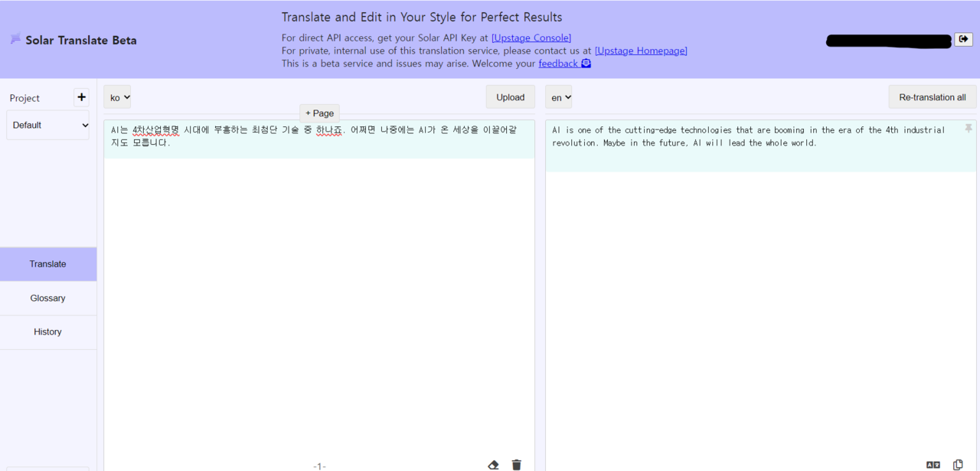
Task: Select the Translate tab in the sidebar
Action: [x=47, y=264]
